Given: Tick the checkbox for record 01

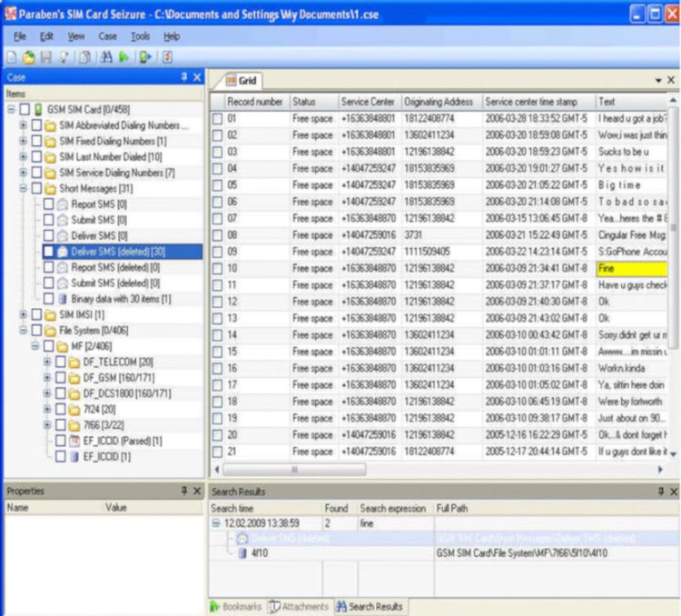Looking at the screenshot, I should coord(218,119).
